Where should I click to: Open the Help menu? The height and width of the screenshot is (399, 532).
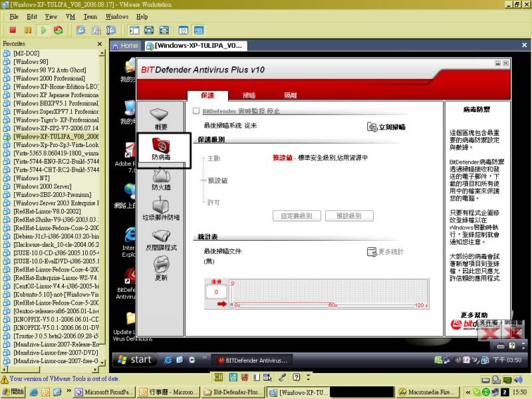point(142,16)
